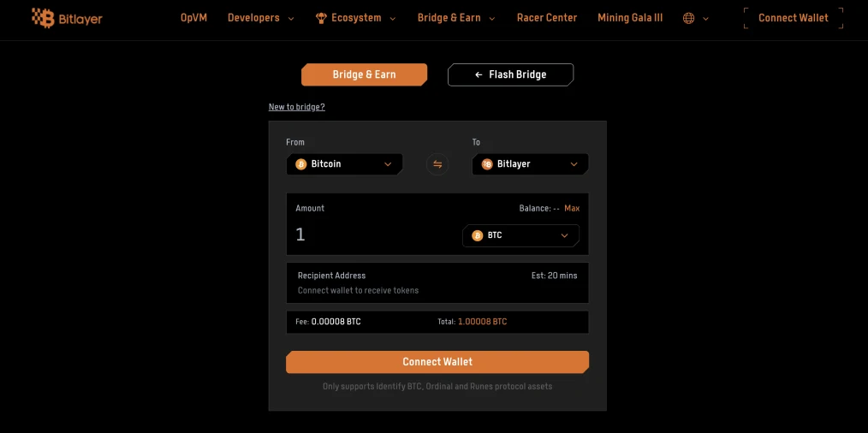The height and width of the screenshot is (433, 868).
Task: Click the Bitlayer icon in To selector
Action: tap(487, 164)
